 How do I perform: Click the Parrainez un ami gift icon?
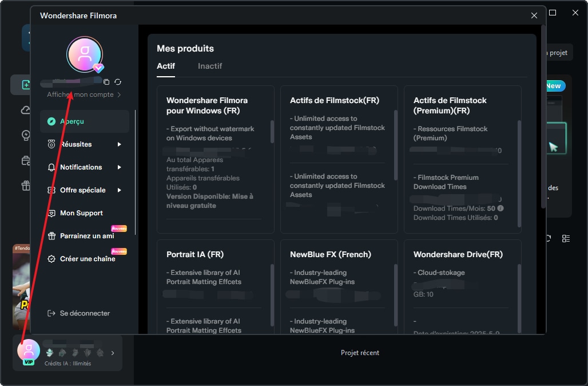(x=51, y=236)
